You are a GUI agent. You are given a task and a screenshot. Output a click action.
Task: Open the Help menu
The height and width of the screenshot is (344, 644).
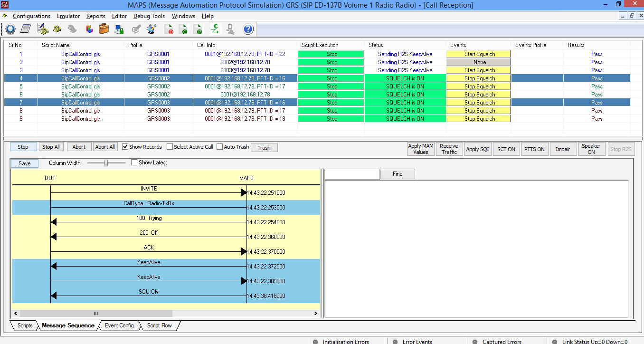[208, 16]
